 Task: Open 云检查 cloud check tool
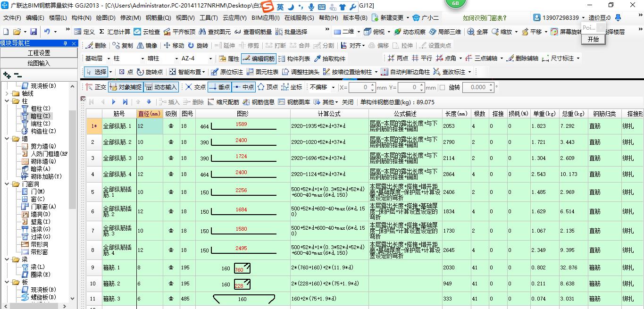(x=147, y=32)
